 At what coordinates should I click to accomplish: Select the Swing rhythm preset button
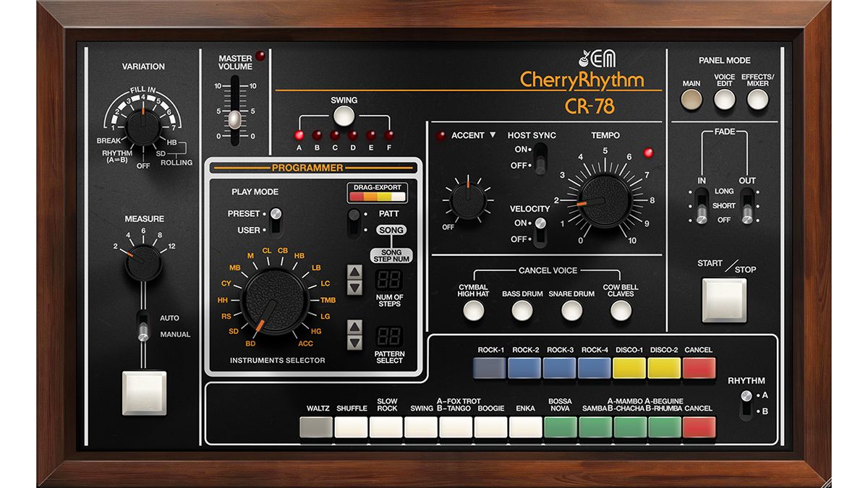coord(420,427)
